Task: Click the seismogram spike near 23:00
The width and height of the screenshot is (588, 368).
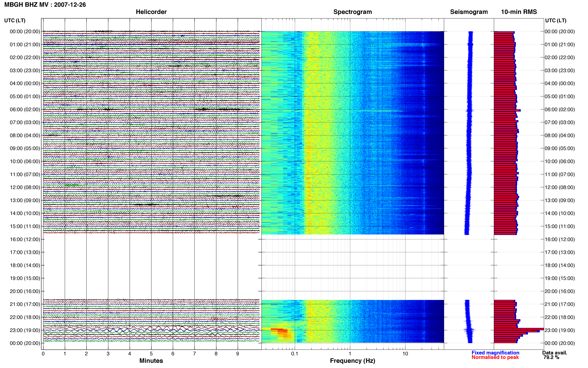Action: 469,330
